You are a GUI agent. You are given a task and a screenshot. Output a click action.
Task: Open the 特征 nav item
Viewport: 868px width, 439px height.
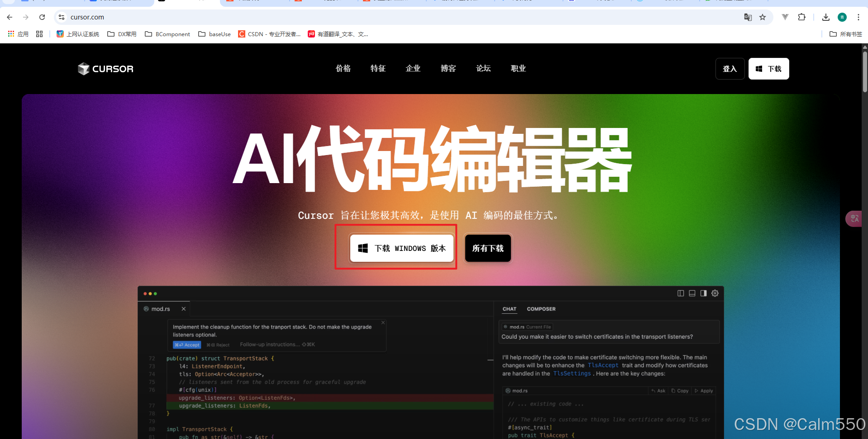tap(378, 68)
